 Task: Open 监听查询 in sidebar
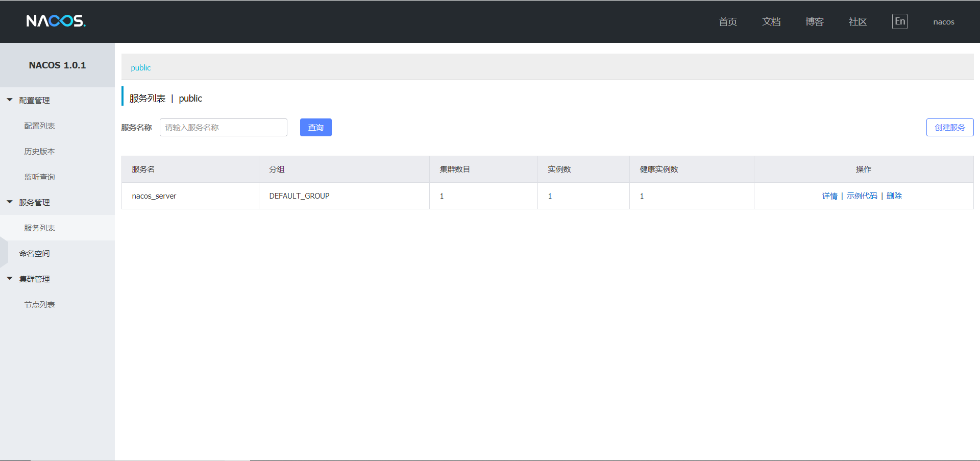[x=39, y=177]
